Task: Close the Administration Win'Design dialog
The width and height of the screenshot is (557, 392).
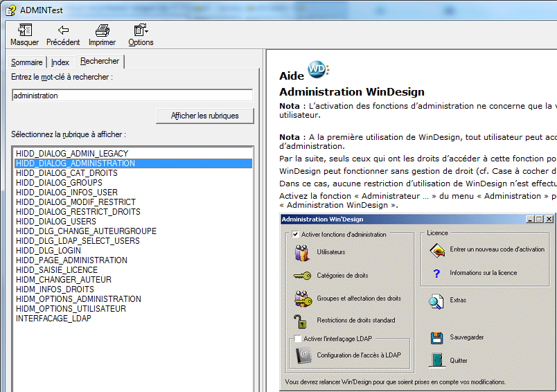Action: click(x=549, y=219)
